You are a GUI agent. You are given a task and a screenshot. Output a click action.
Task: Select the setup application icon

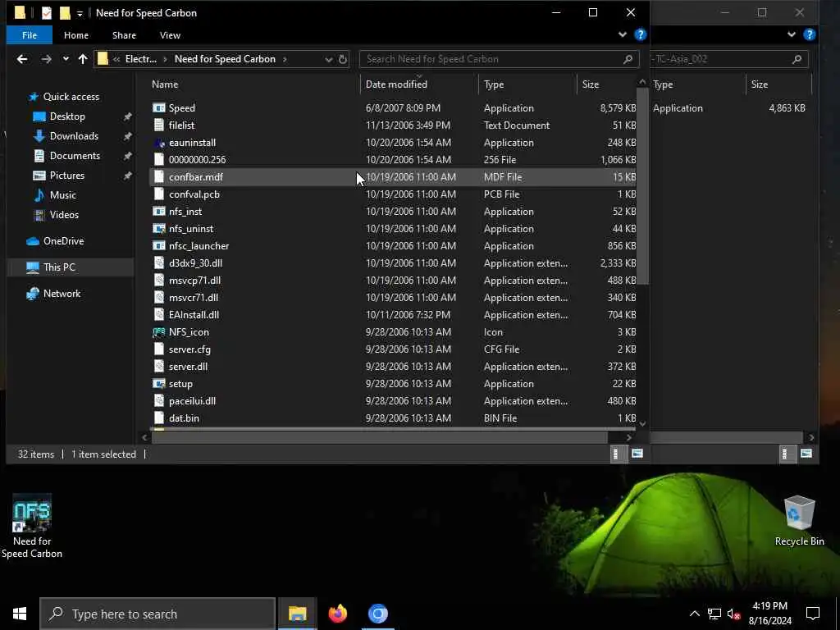(158, 384)
